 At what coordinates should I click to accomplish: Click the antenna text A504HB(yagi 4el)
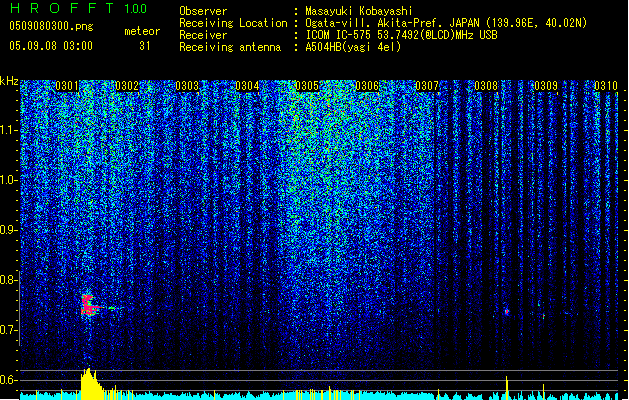(x=353, y=47)
